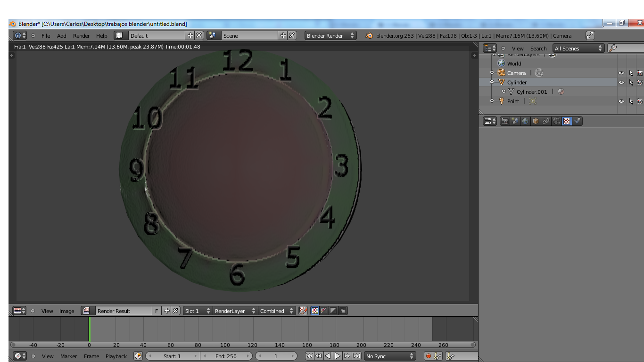644x362 pixels.
Task: Open the Blender Render engine dropdown
Action: click(330, 35)
